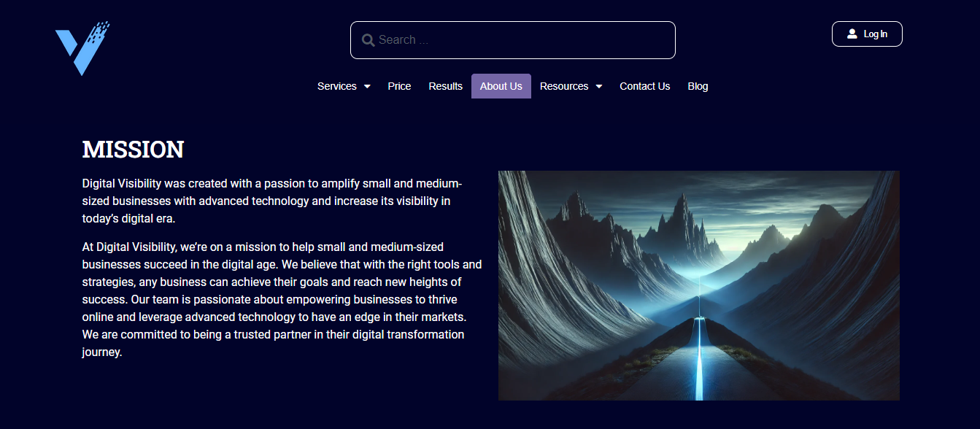Image resolution: width=980 pixels, height=429 pixels.
Task: Navigate to Contact Us
Action: [x=645, y=86]
